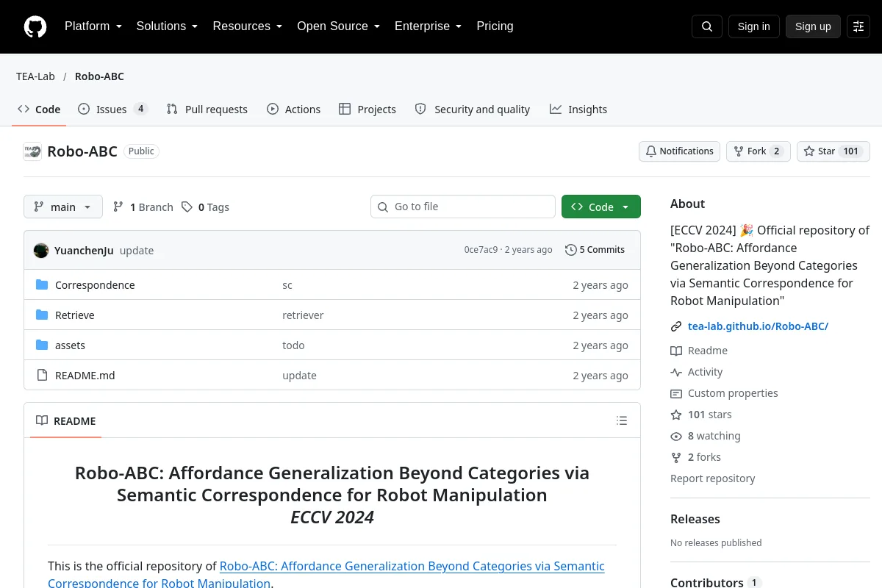Click the play icon in Actions tab
Screen dimensions: 882x588
tap(273, 109)
